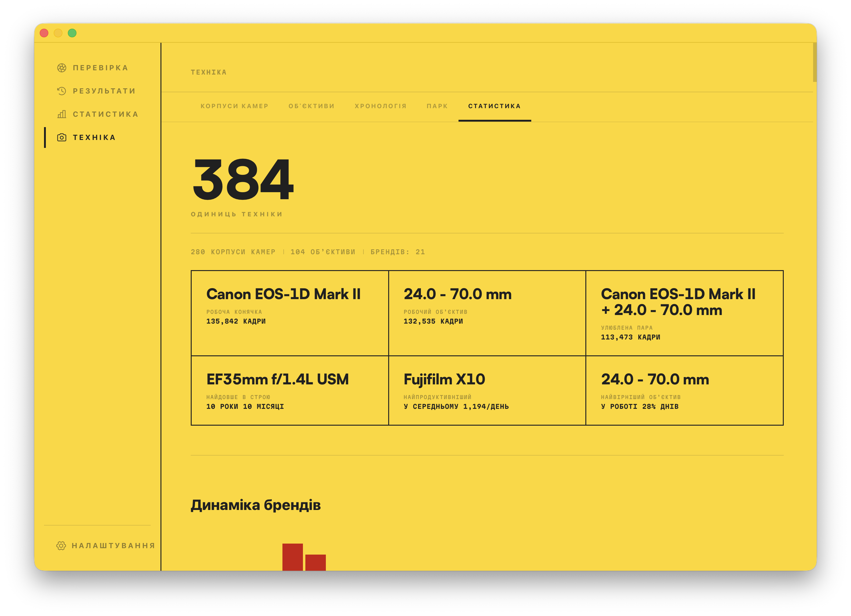
Task: Select the EF35mm f/1.4L USM card
Action: [x=290, y=391]
